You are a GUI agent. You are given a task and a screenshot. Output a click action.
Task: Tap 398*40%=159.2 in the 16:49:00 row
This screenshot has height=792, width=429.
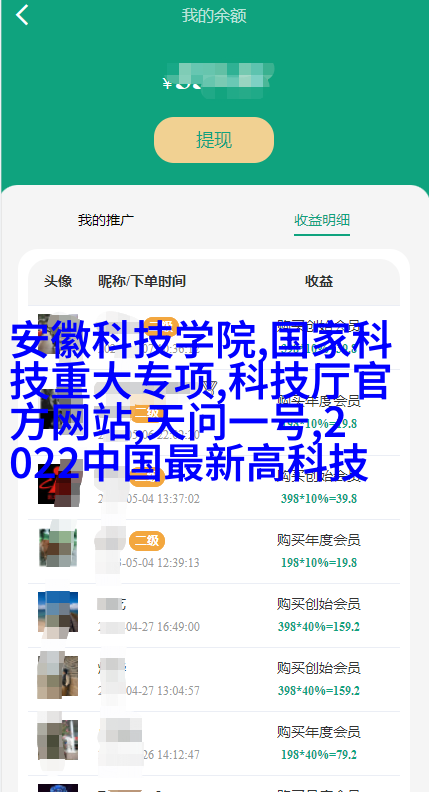(319, 627)
